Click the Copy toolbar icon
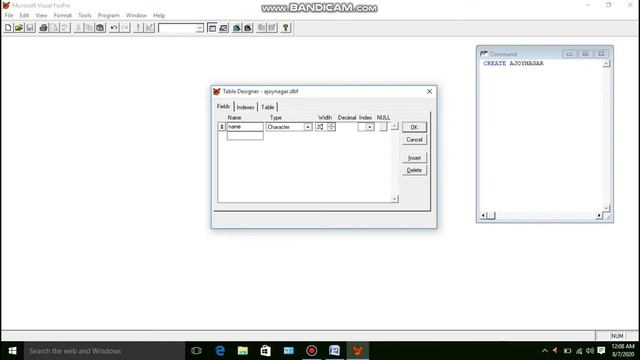The image size is (640, 360). tap(89, 28)
